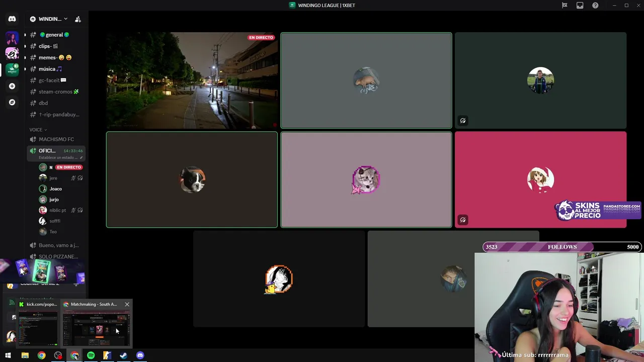This screenshot has height=362, width=644.
Task: Focus the soccer player avatar tile
Action: click(x=541, y=80)
